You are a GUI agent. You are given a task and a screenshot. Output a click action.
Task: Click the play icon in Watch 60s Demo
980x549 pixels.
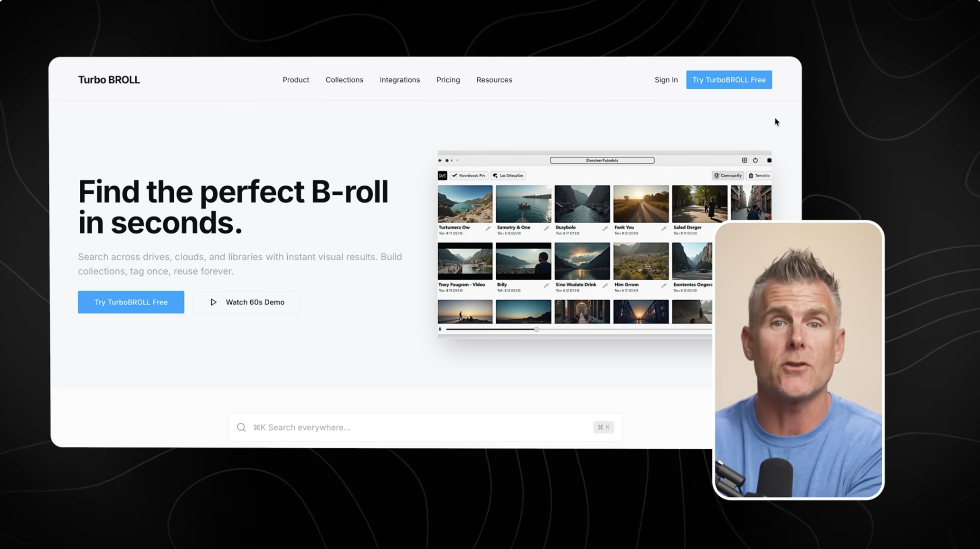tap(214, 302)
